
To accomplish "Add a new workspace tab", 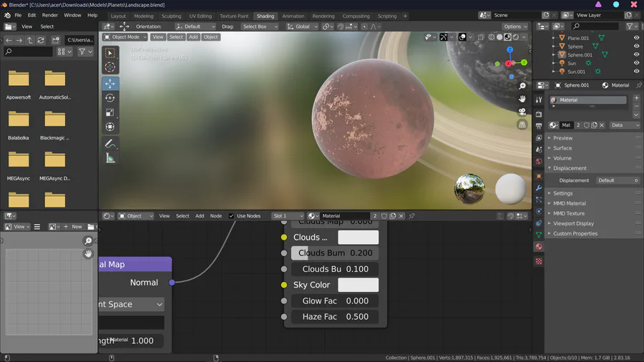I will point(406,16).
